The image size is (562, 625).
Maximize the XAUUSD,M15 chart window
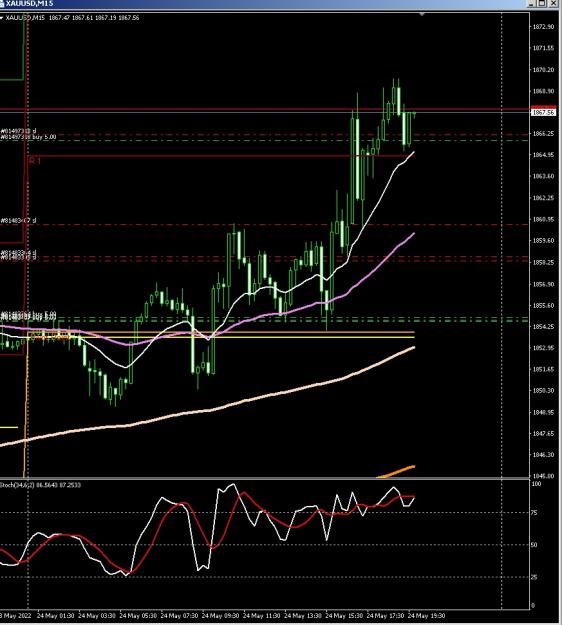tap(542, 3)
